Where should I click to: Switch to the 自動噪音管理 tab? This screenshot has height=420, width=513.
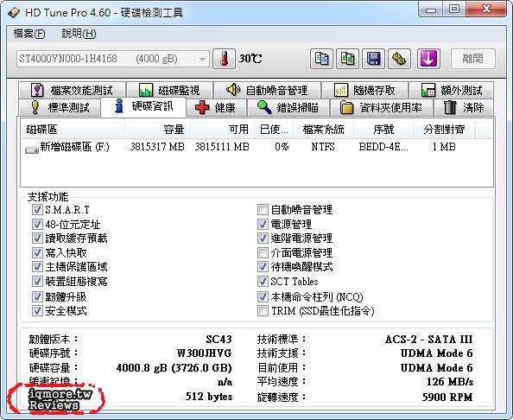tap(268, 90)
